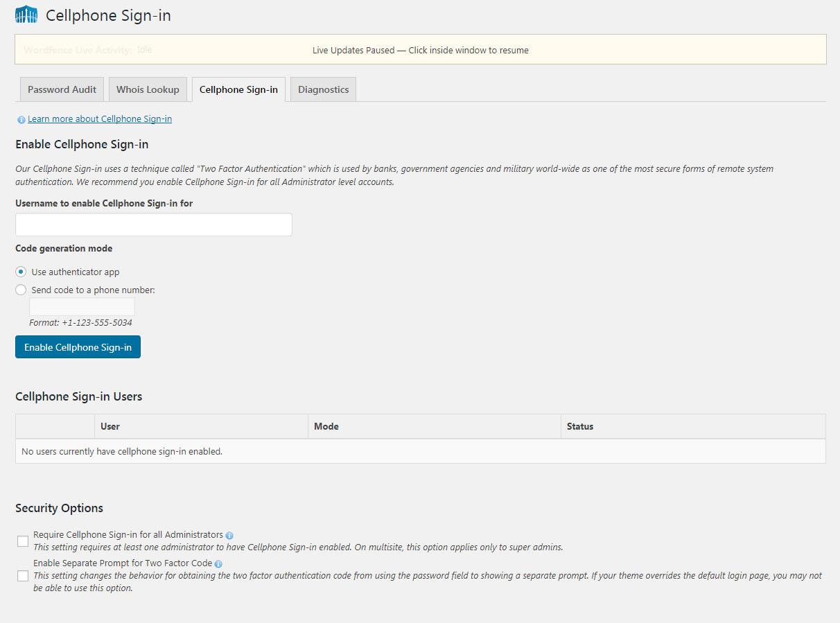Go to the Diagnostics tab
Viewport: 840px width, 623px height.
tap(323, 89)
